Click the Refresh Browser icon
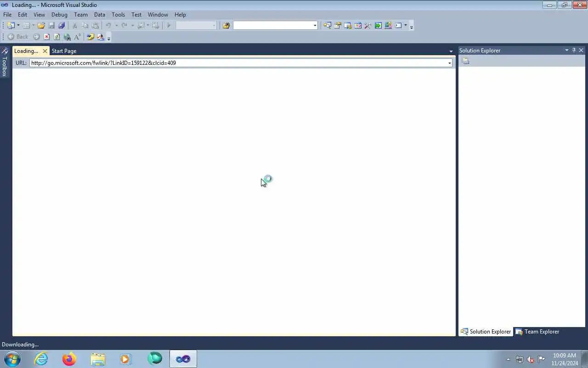The image size is (588, 368). pyautogui.click(x=57, y=37)
